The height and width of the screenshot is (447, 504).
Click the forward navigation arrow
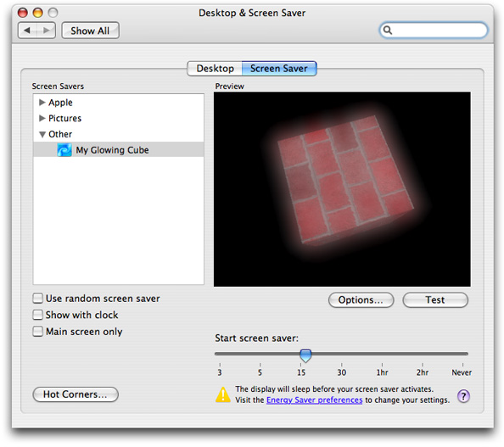click(47, 31)
